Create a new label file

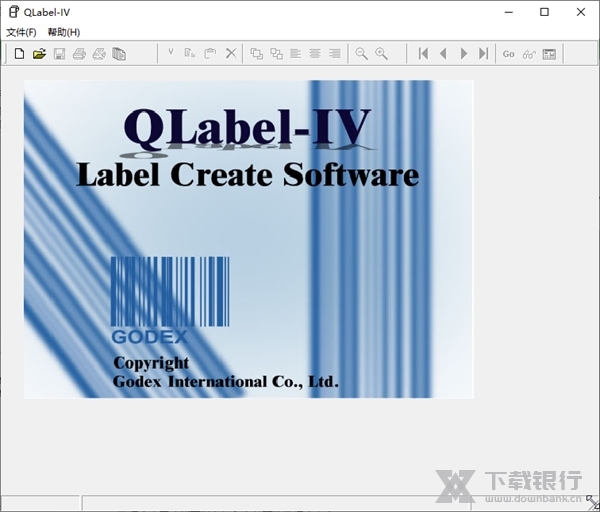[x=19, y=54]
